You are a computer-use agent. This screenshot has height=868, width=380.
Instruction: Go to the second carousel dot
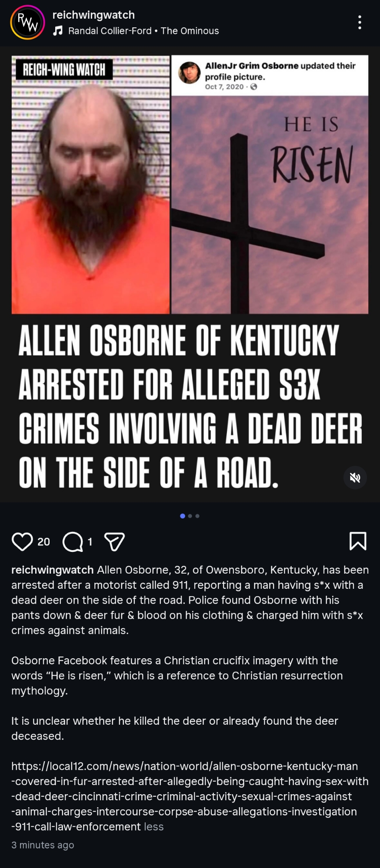pyautogui.click(x=190, y=516)
